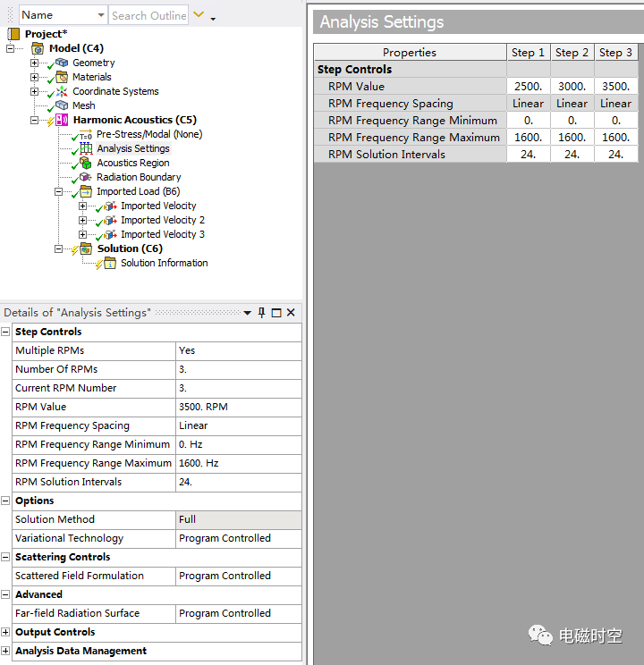644x665 pixels.
Task: Click the Current RPM Number value field
Action: tap(239, 388)
